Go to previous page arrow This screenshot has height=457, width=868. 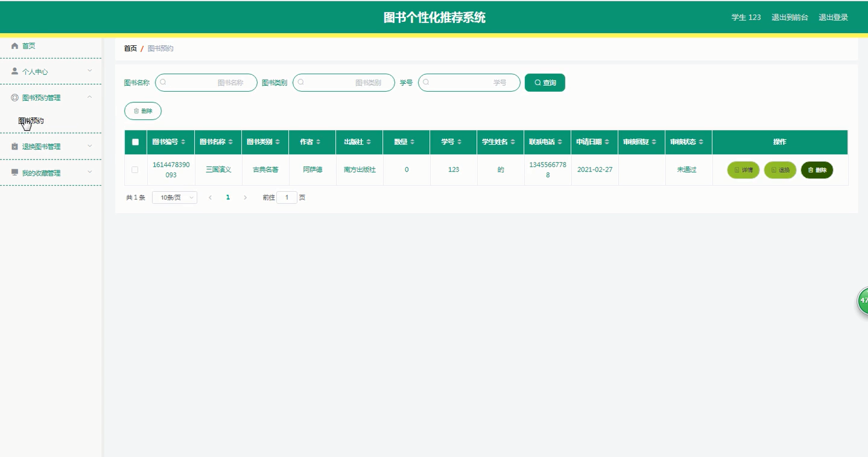[x=210, y=198]
